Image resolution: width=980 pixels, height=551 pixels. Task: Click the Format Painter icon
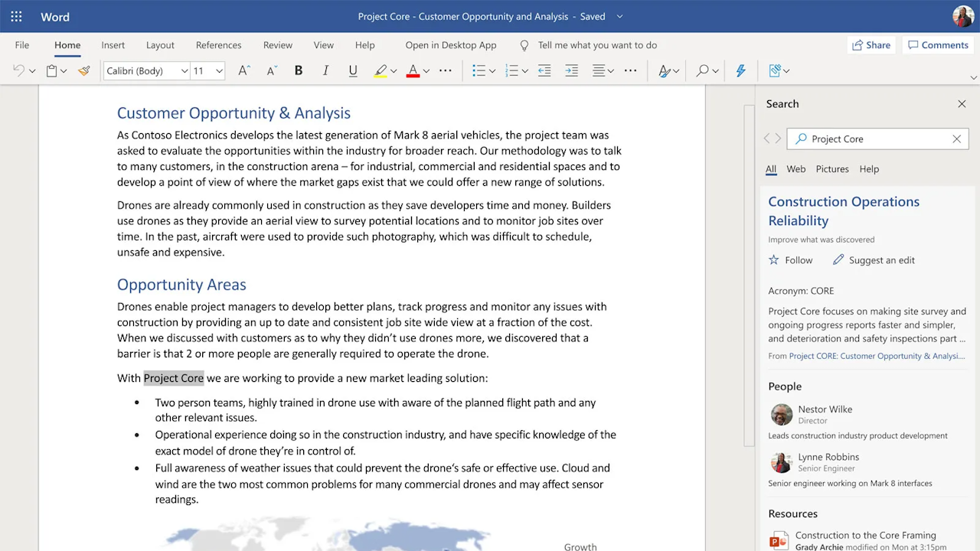(x=84, y=71)
